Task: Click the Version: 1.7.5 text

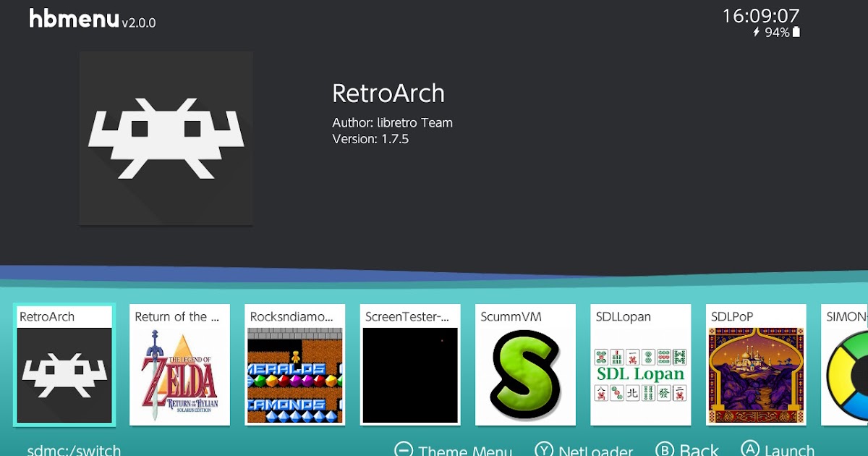Action: [370, 139]
